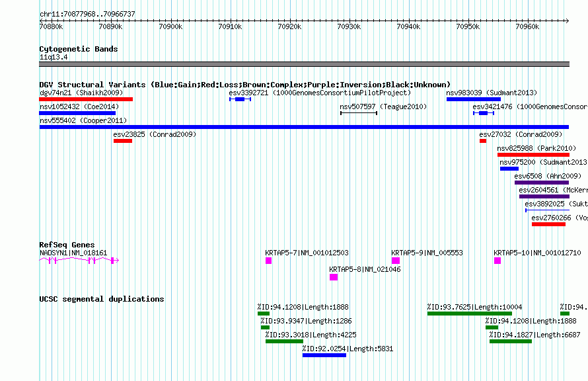Open the nsv983039 (Sudmant2013) label
The height and width of the screenshot is (381, 588).
[x=492, y=93]
